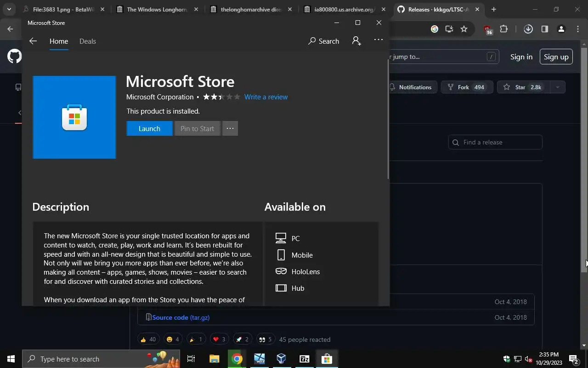Toggle the heart reaction with 3

point(219,339)
